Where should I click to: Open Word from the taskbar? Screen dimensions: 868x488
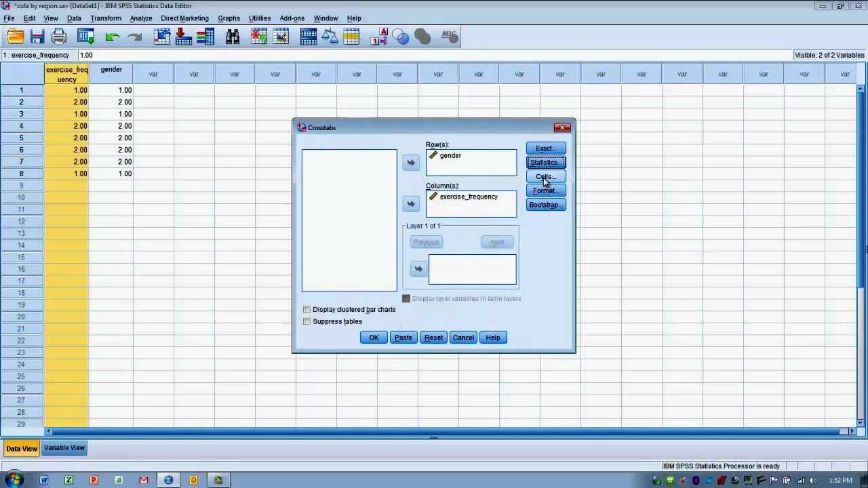pos(44,481)
